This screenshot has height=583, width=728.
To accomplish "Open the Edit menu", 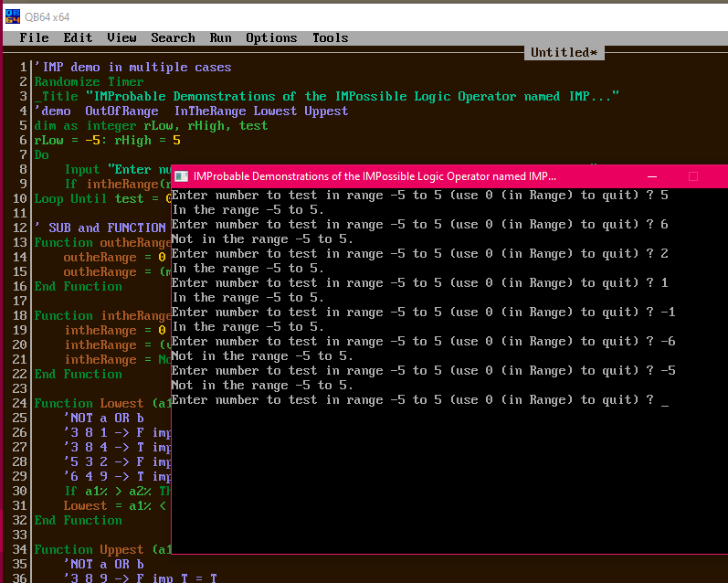I will point(78,37).
